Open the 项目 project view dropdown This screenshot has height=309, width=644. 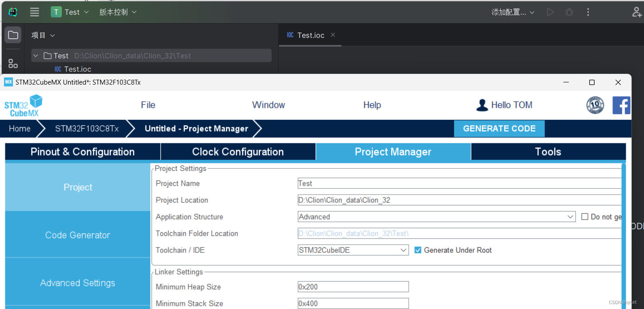click(x=43, y=35)
